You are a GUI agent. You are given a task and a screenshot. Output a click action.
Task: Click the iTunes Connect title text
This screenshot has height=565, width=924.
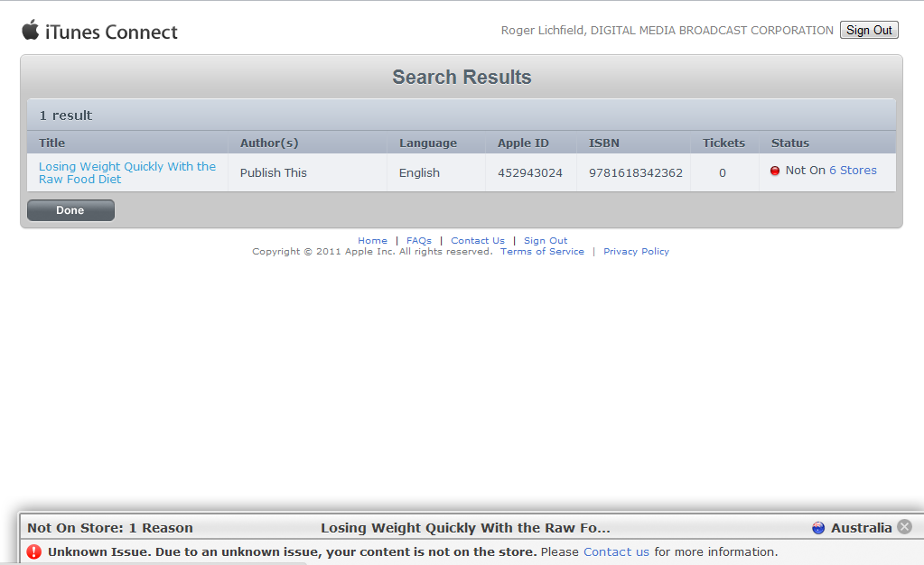[111, 32]
